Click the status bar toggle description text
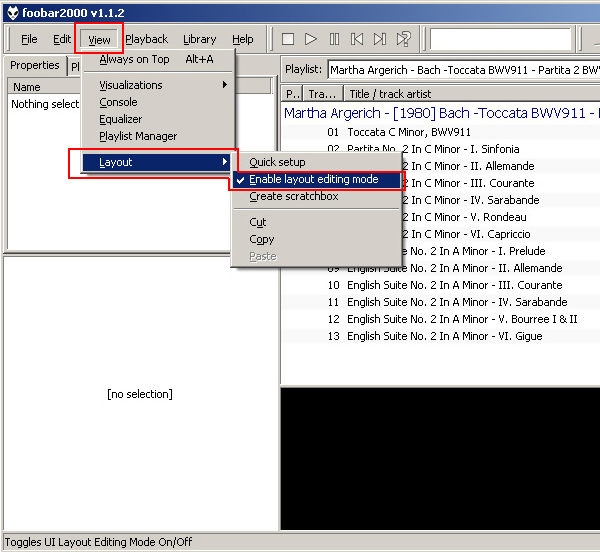 click(x=98, y=542)
